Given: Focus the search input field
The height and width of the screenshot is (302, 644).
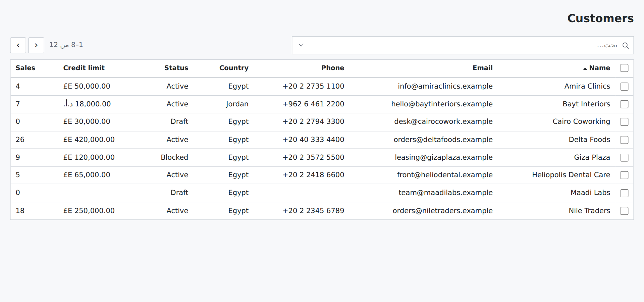Looking at the screenshot, I should [x=463, y=45].
